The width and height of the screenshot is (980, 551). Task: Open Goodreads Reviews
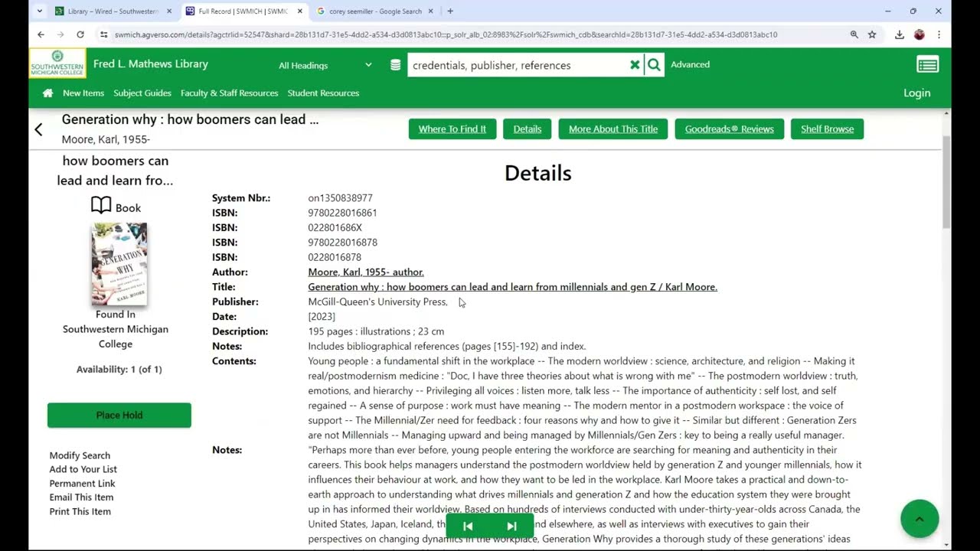click(729, 129)
